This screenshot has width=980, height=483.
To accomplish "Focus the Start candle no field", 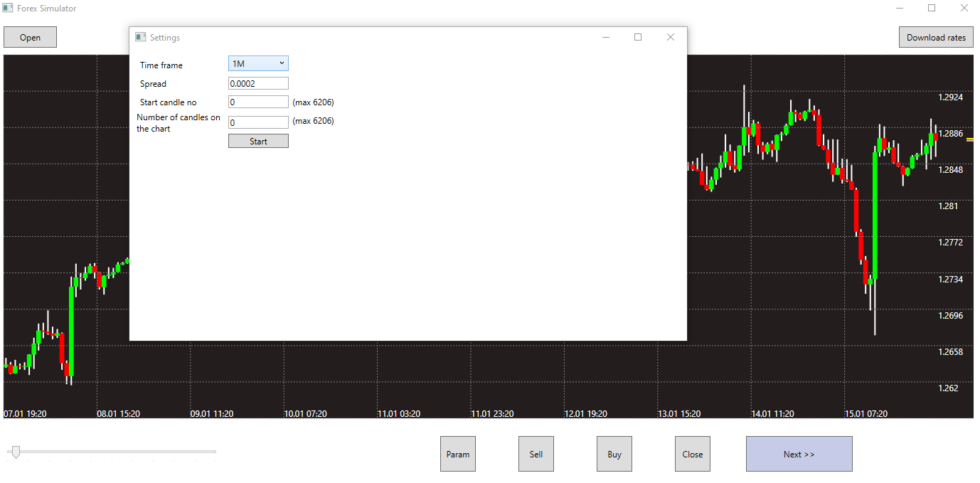I will tap(258, 102).
